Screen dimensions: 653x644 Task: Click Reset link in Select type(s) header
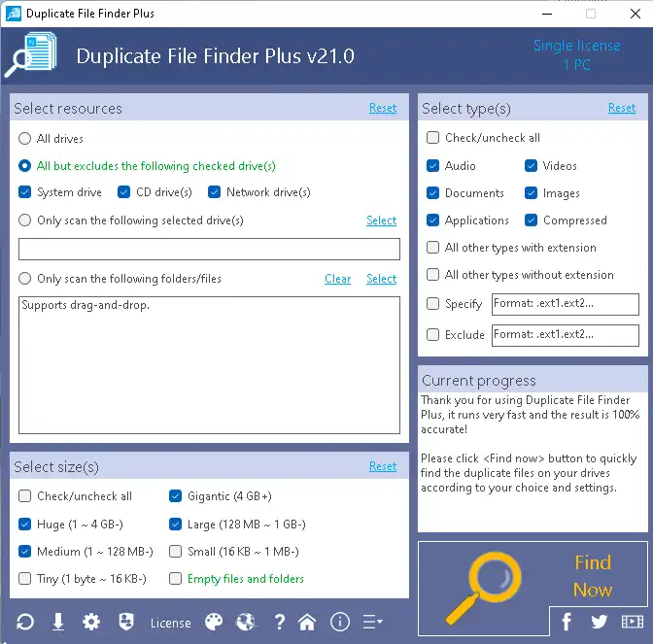pos(622,108)
